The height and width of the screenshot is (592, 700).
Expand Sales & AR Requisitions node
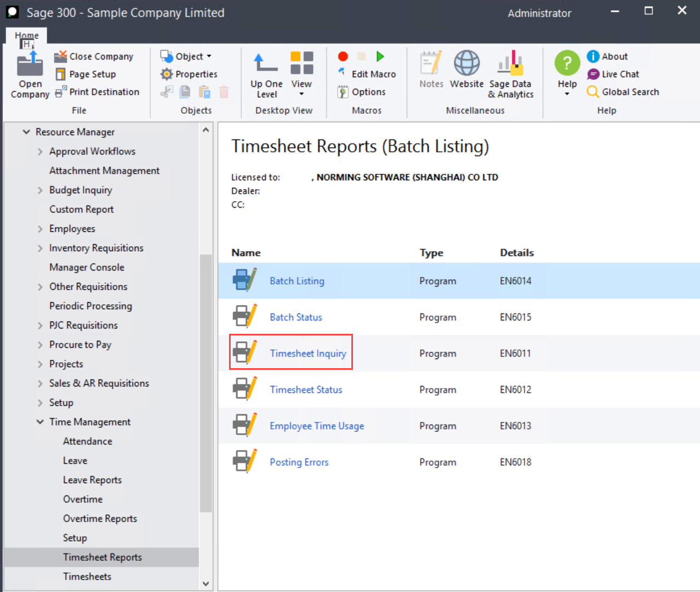coord(40,383)
